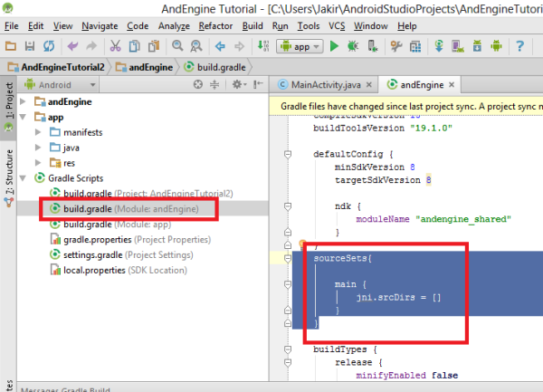This screenshot has width=543, height=392.
Task: Click the Undo arrow icon
Action: pyautogui.click(x=72, y=45)
